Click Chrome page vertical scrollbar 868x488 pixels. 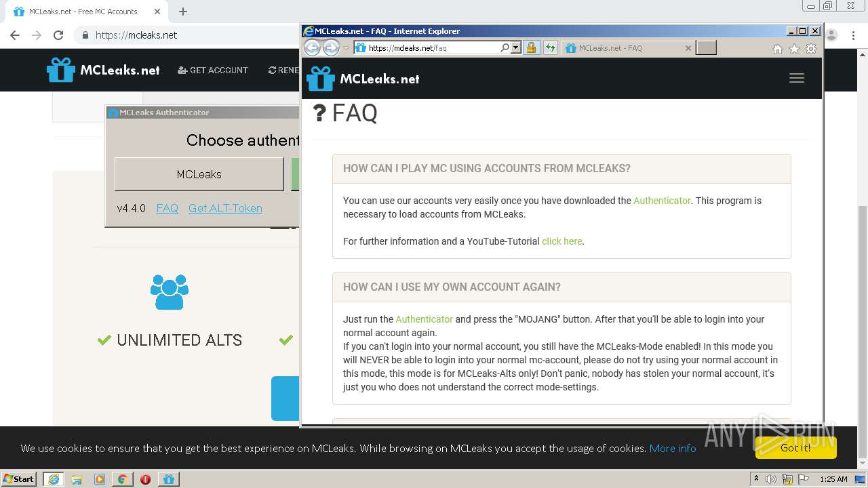click(x=863, y=332)
